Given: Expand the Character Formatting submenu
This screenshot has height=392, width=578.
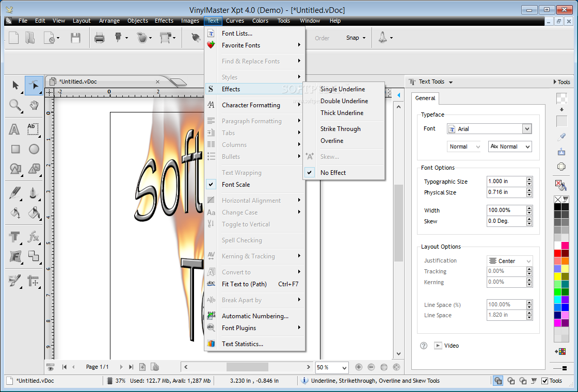Looking at the screenshot, I should pyautogui.click(x=255, y=105).
